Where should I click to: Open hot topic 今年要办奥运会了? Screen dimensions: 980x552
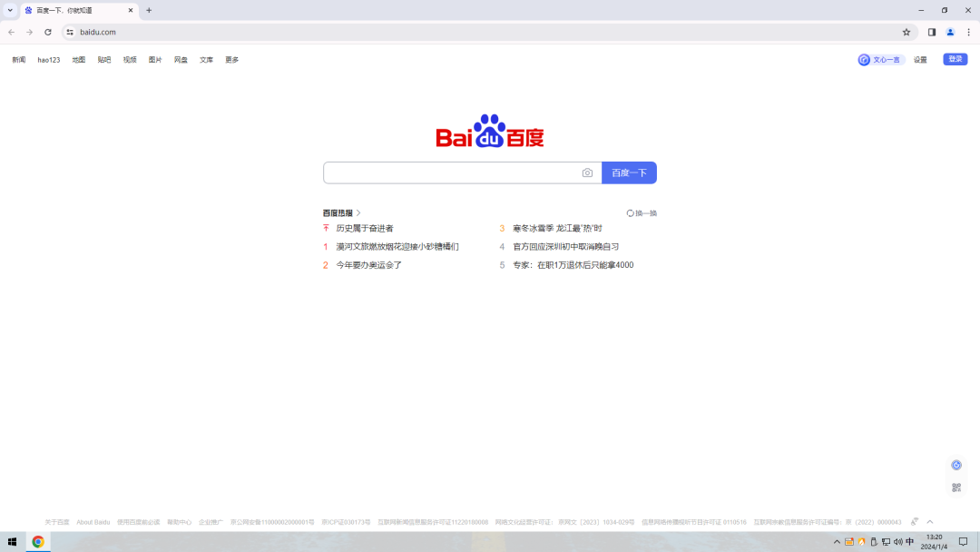(x=368, y=265)
